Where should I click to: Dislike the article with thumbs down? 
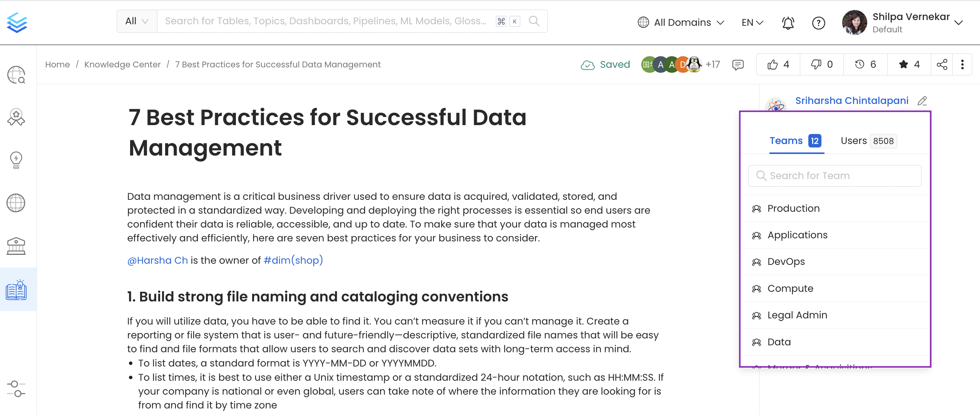click(x=821, y=64)
